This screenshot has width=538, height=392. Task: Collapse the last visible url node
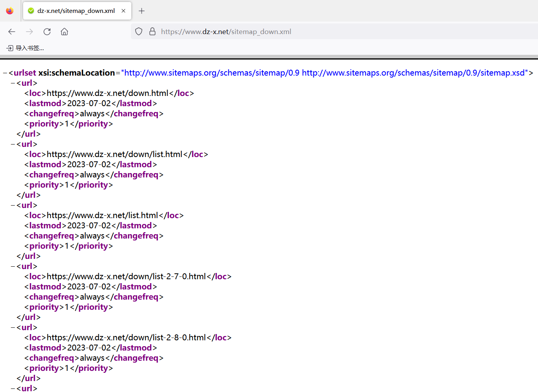coord(13,388)
